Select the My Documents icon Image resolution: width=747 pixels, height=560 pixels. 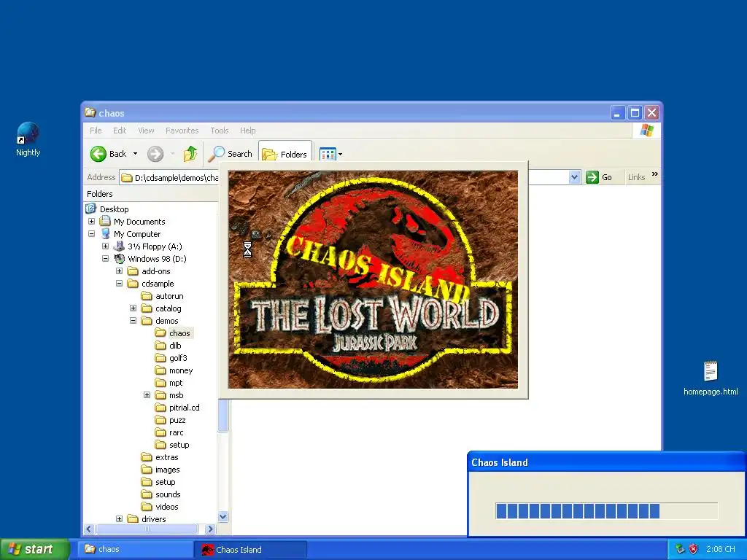point(105,221)
